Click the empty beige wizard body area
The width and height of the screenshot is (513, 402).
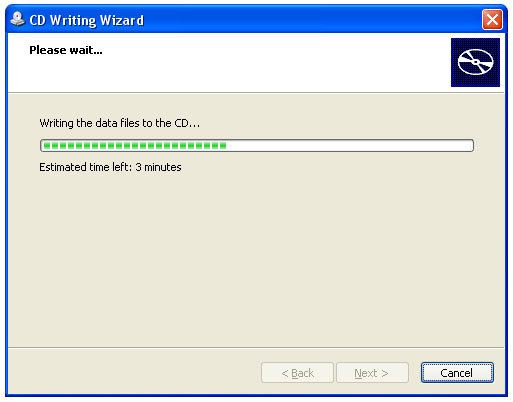[256, 260]
